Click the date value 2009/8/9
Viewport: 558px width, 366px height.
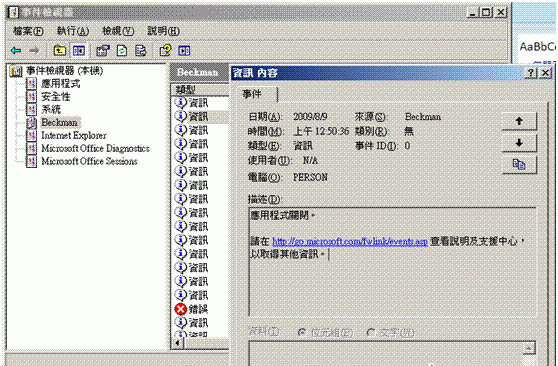pos(310,117)
